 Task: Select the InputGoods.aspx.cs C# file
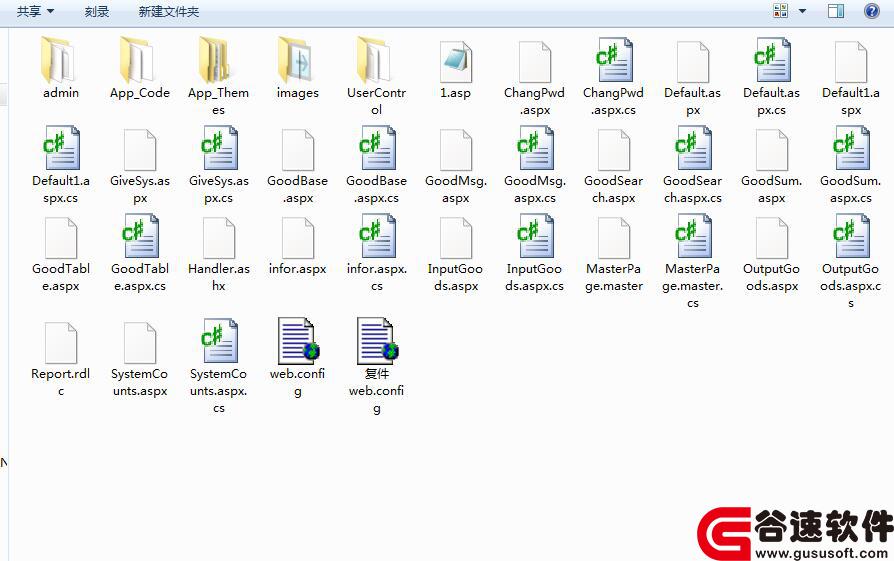point(535,236)
